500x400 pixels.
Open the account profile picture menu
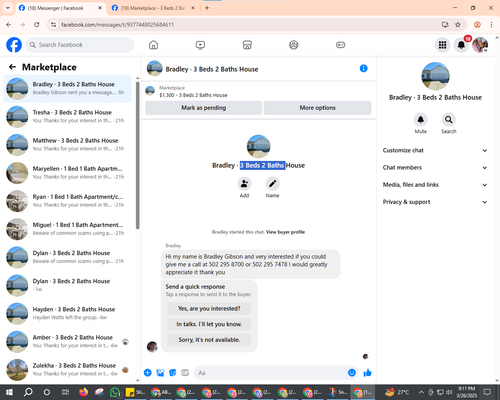pyautogui.click(x=480, y=45)
